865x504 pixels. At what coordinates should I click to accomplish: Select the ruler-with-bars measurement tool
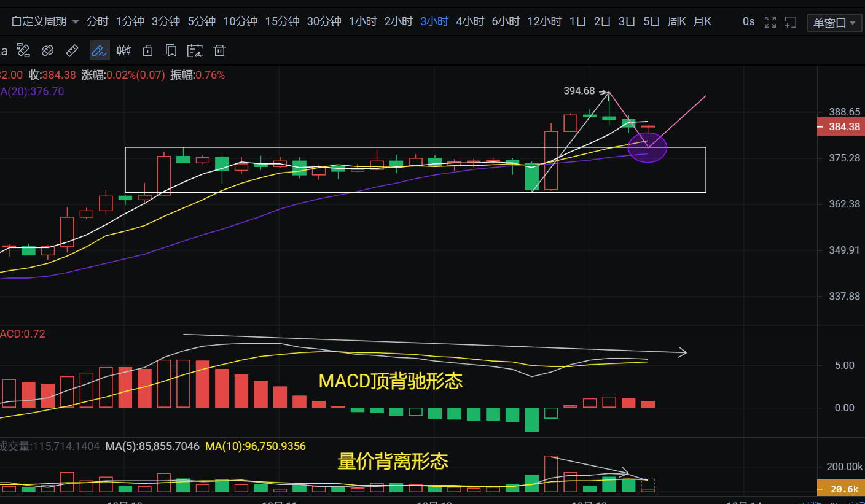[x=23, y=50]
